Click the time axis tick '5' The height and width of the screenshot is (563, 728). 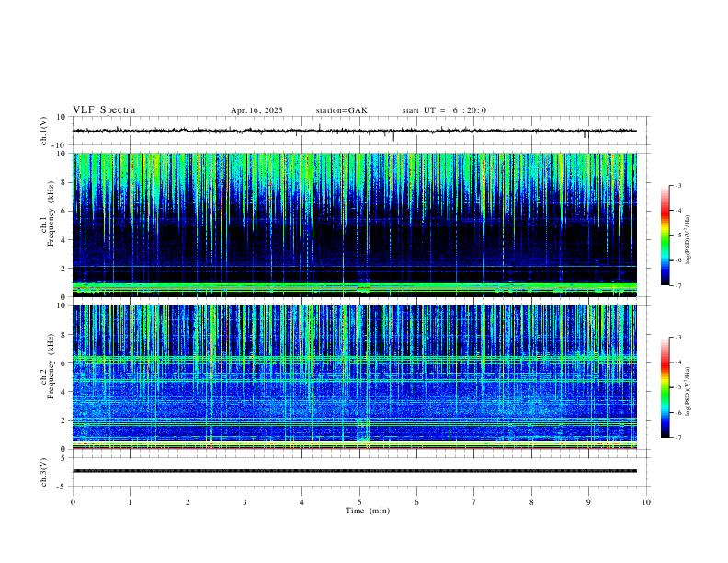pyautogui.click(x=359, y=502)
